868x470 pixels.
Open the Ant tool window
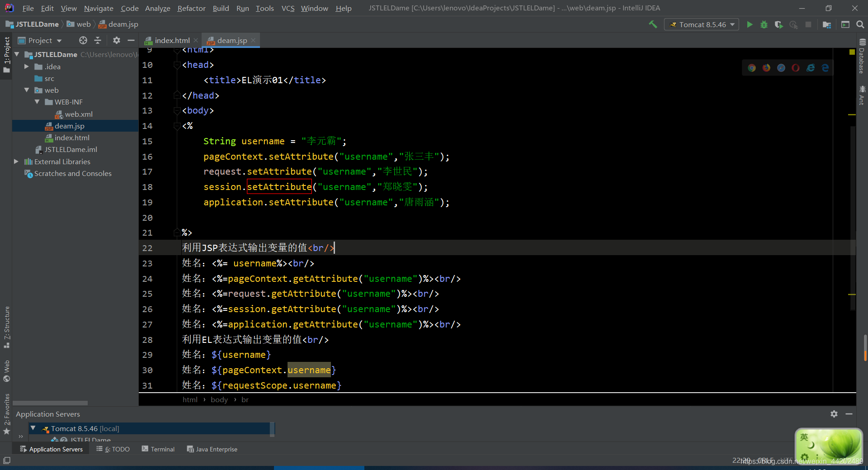point(862,95)
